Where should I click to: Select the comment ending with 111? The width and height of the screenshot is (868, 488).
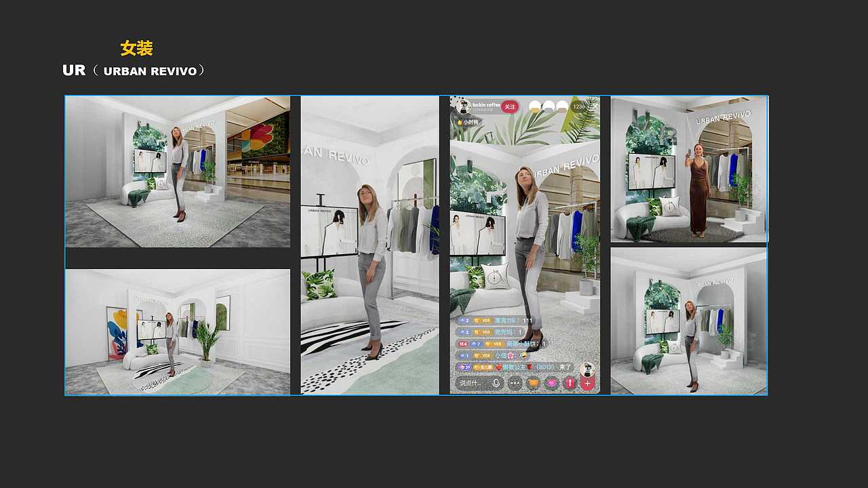[x=495, y=321]
